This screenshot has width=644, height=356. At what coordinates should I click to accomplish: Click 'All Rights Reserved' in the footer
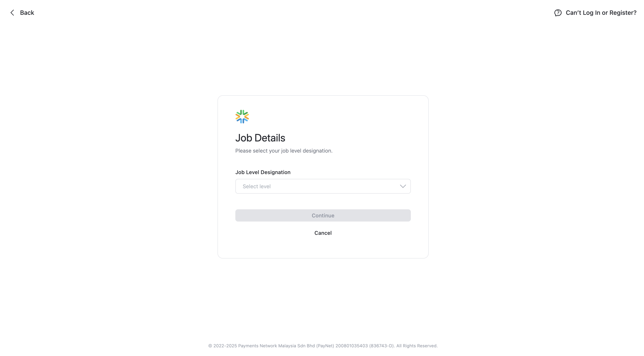point(416,346)
